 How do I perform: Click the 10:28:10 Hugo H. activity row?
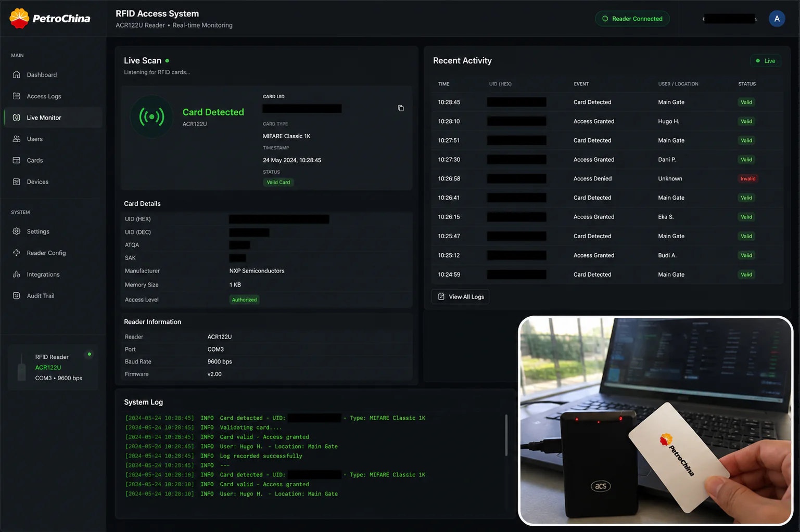pyautogui.click(x=607, y=121)
